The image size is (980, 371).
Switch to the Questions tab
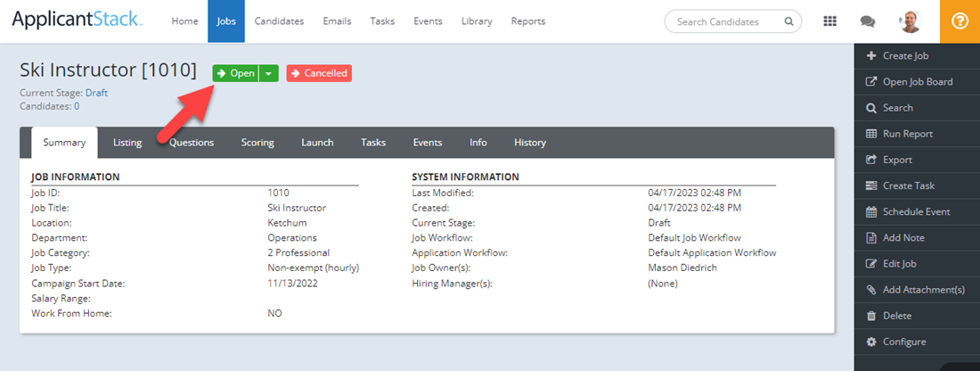(192, 143)
